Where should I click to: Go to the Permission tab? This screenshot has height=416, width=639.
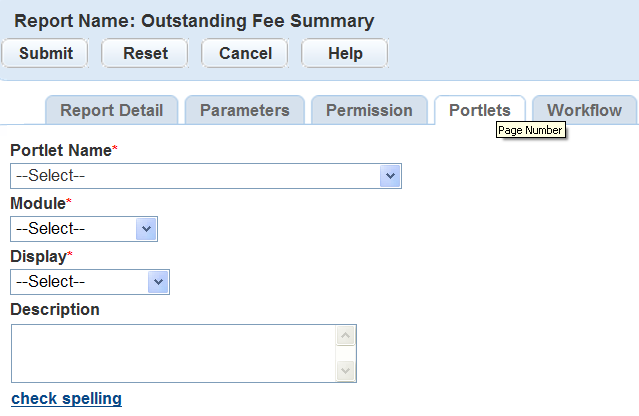pyautogui.click(x=369, y=111)
